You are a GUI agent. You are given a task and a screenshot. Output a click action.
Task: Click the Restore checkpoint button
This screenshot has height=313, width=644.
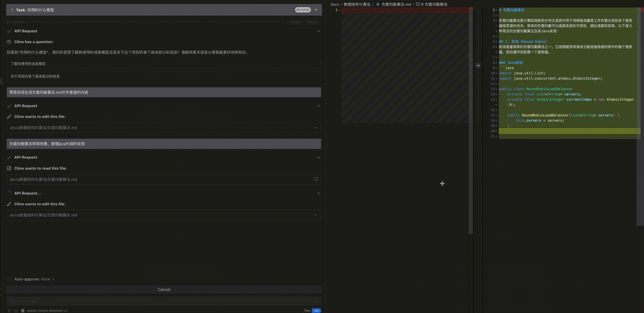[312, 22]
